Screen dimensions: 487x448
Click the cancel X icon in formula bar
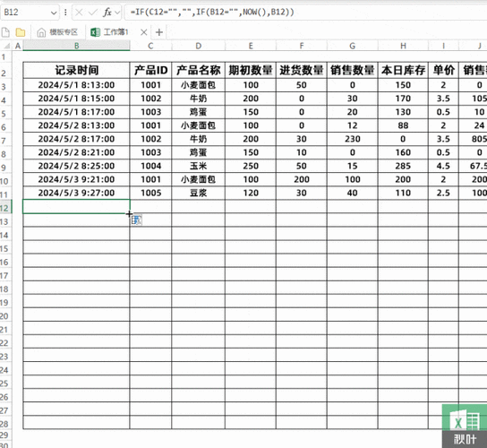[79, 13]
